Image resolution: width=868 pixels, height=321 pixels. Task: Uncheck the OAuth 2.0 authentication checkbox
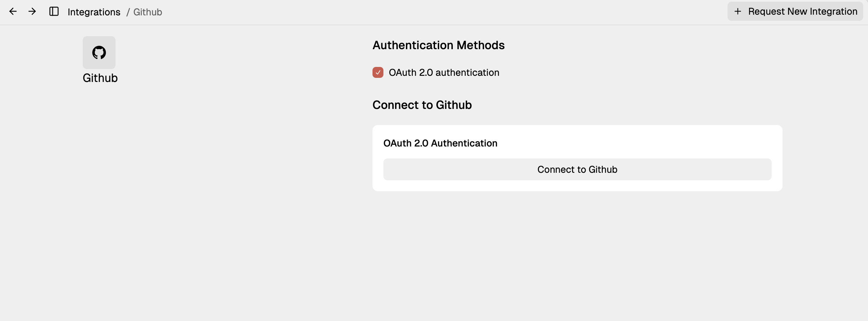point(378,72)
